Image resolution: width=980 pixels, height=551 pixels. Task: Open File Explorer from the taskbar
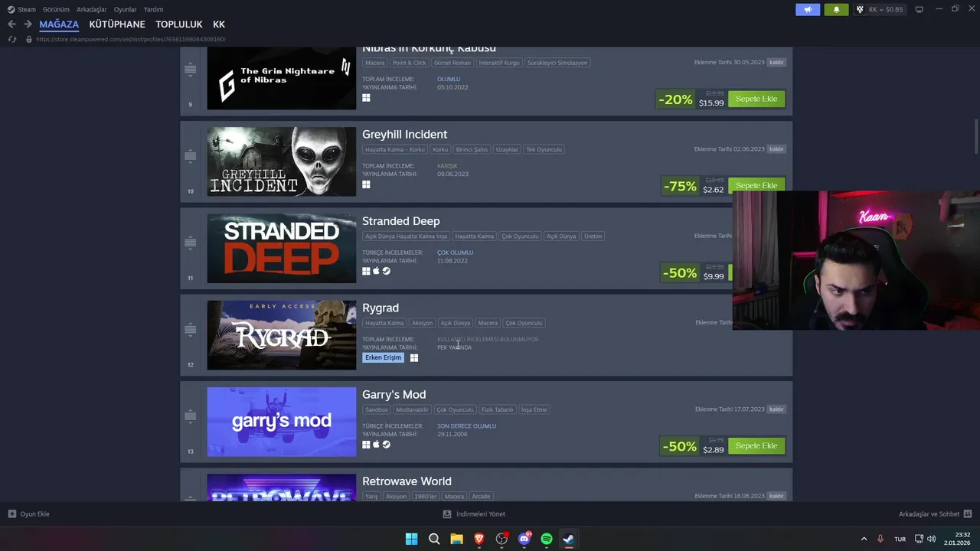point(456,539)
